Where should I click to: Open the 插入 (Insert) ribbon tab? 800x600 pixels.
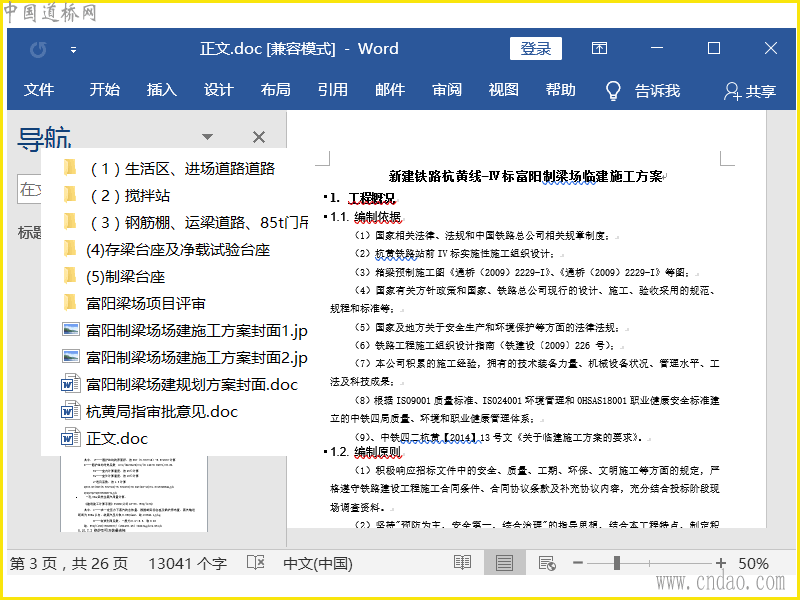click(161, 90)
